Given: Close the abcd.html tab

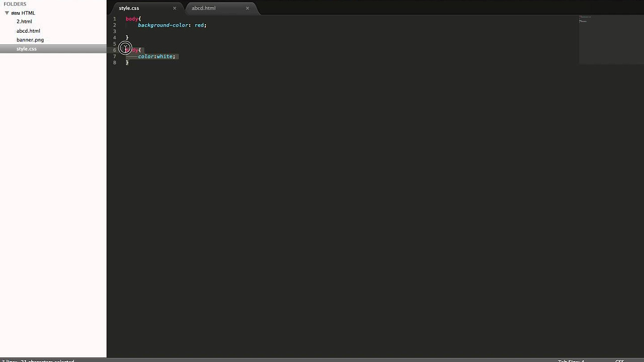Looking at the screenshot, I should click(x=248, y=8).
